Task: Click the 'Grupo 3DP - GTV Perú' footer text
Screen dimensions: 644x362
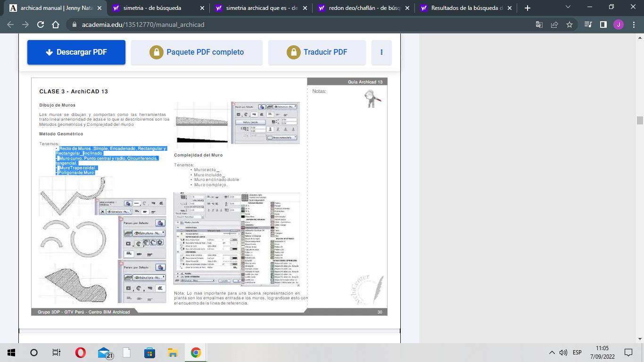Action: [x=84, y=312]
